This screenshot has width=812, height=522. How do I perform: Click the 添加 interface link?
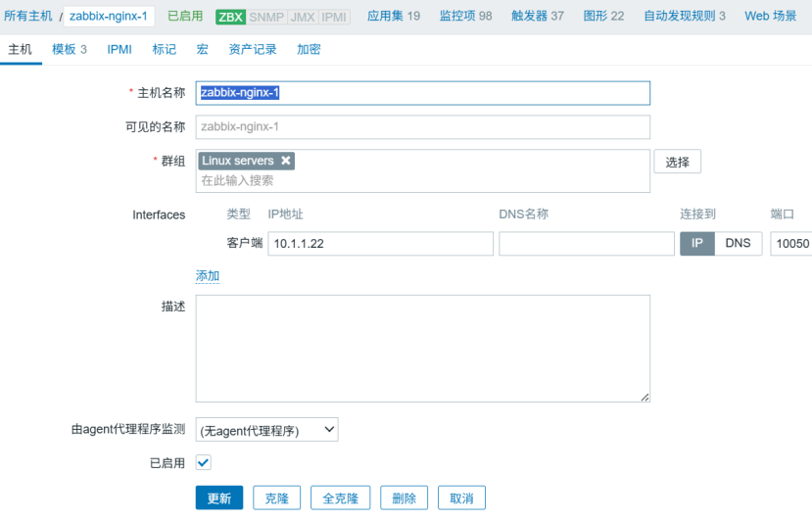[208, 276]
